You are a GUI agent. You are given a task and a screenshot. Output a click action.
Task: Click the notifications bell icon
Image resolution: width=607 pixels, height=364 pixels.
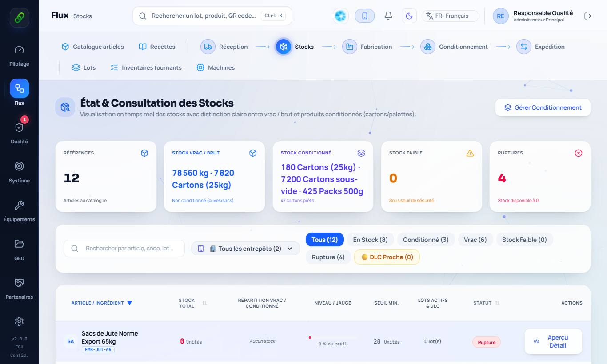(x=388, y=16)
